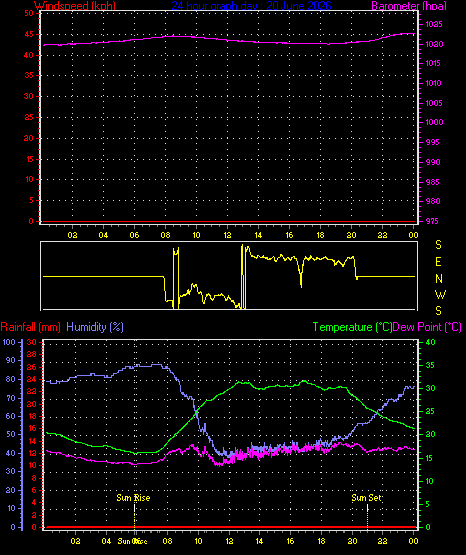
Task: Select the Dew Point (°C) legend label
Action: [427, 327]
